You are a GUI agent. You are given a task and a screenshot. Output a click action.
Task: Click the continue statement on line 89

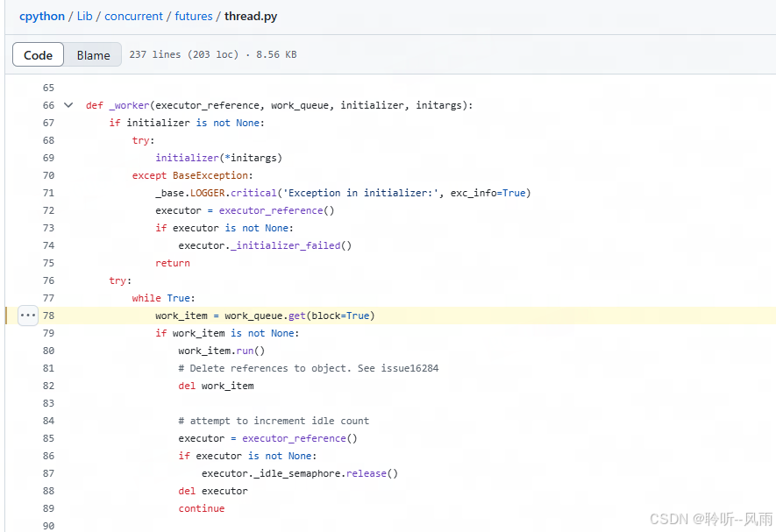point(202,508)
